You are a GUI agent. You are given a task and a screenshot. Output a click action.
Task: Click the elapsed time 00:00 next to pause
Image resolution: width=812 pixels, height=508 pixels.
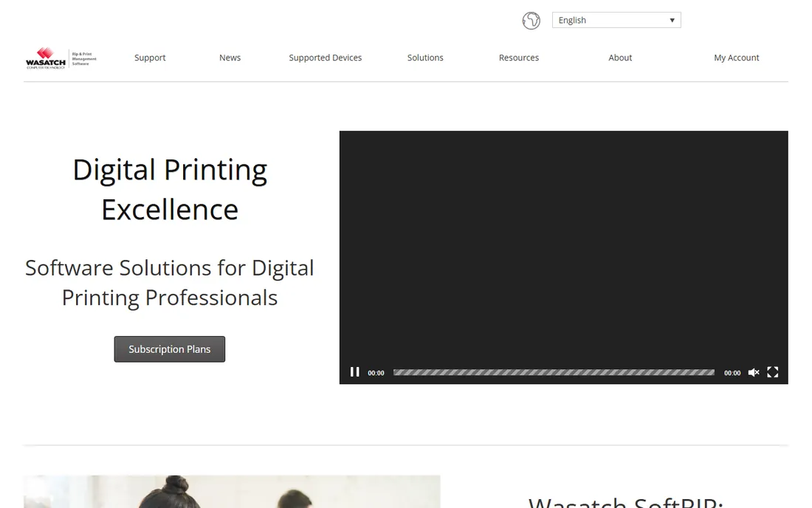(376, 373)
